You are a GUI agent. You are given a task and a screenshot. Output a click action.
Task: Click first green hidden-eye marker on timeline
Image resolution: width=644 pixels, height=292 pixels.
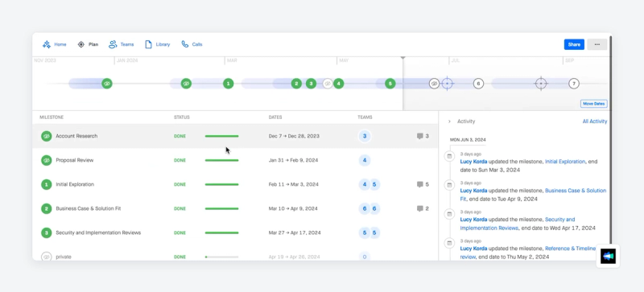pos(107,84)
